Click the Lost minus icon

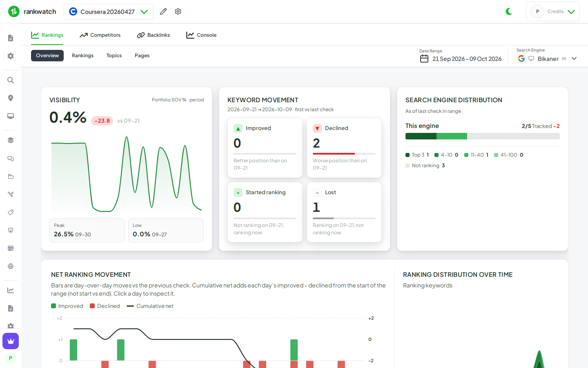click(x=317, y=193)
